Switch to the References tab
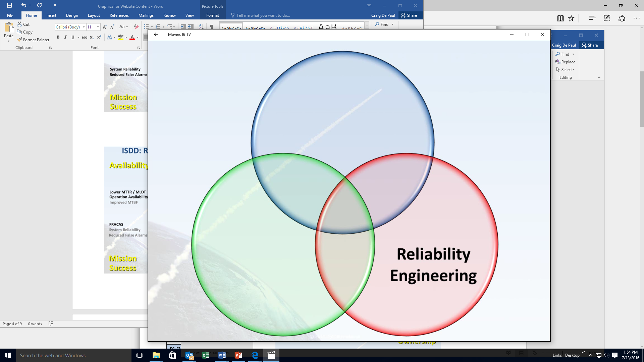644x362 pixels. [x=119, y=15]
